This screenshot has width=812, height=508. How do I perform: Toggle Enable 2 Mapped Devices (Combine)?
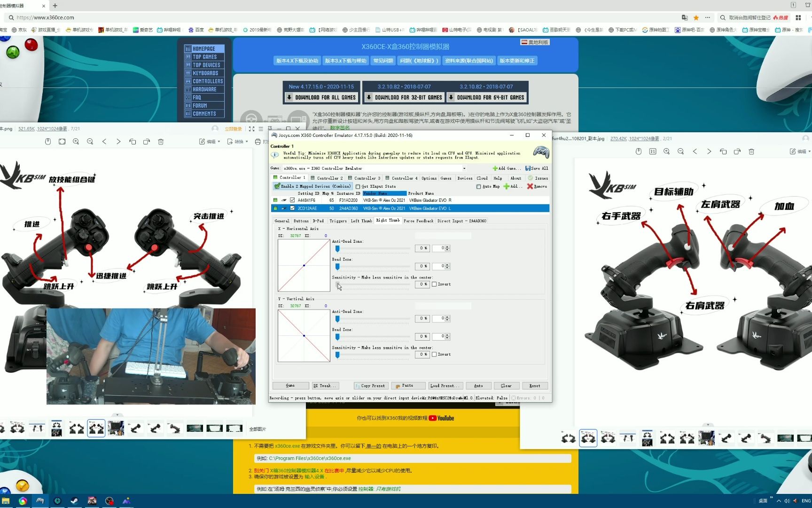tap(277, 186)
